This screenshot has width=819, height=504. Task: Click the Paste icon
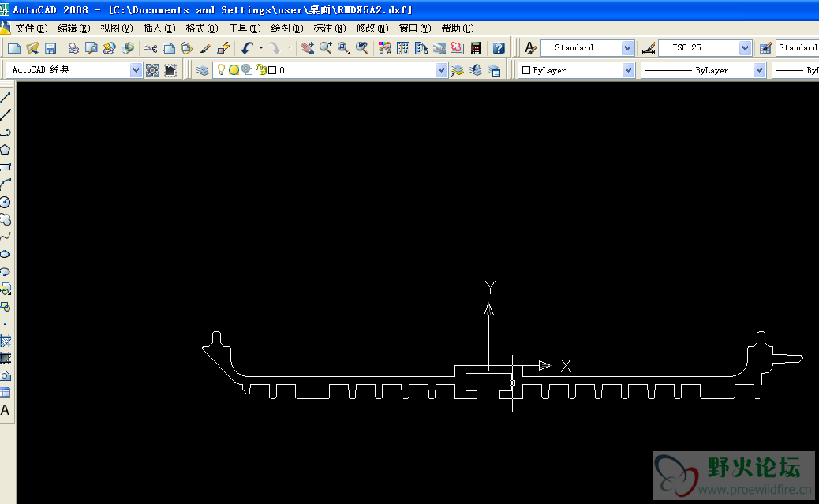pyautogui.click(x=186, y=49)
